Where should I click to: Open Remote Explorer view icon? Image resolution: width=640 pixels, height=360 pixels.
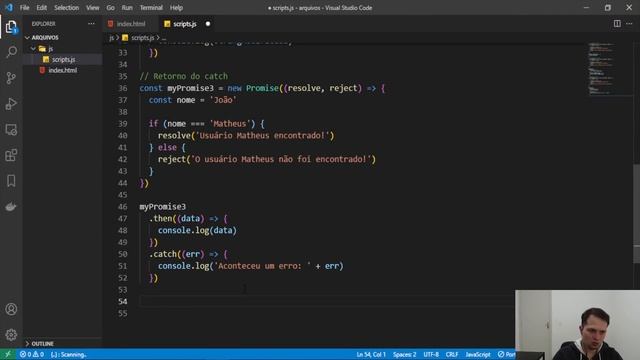point(11,129)
